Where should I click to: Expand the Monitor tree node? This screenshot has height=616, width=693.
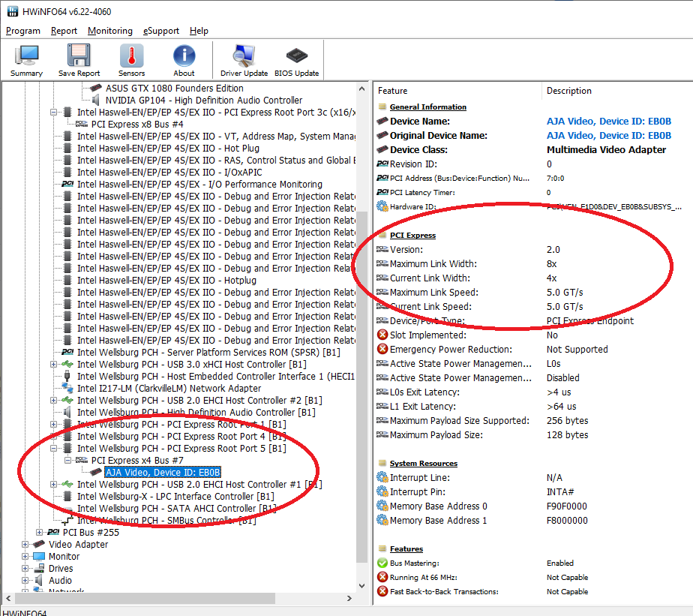[25, 556]
